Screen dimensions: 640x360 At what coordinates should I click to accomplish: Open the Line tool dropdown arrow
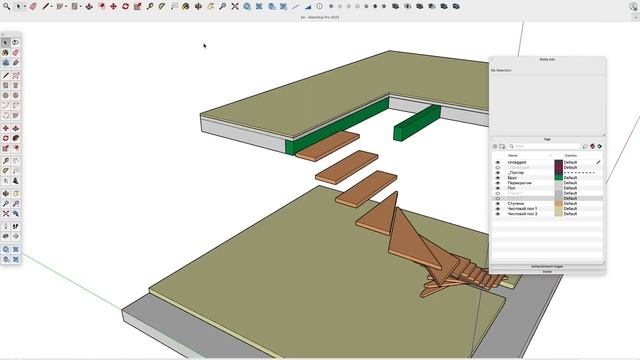pyautogui.click(x=51, y=7)
